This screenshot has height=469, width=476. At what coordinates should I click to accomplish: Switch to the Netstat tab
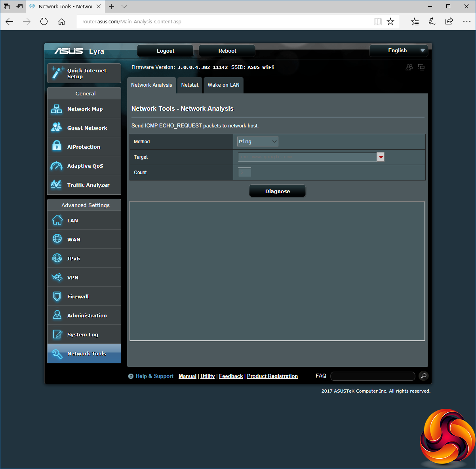tap(190, 85)
